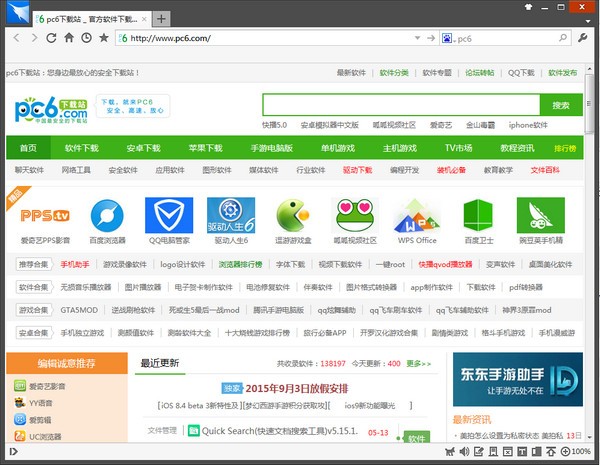Go forward to the next page
The image size is (600, 465).
point(34,38)
